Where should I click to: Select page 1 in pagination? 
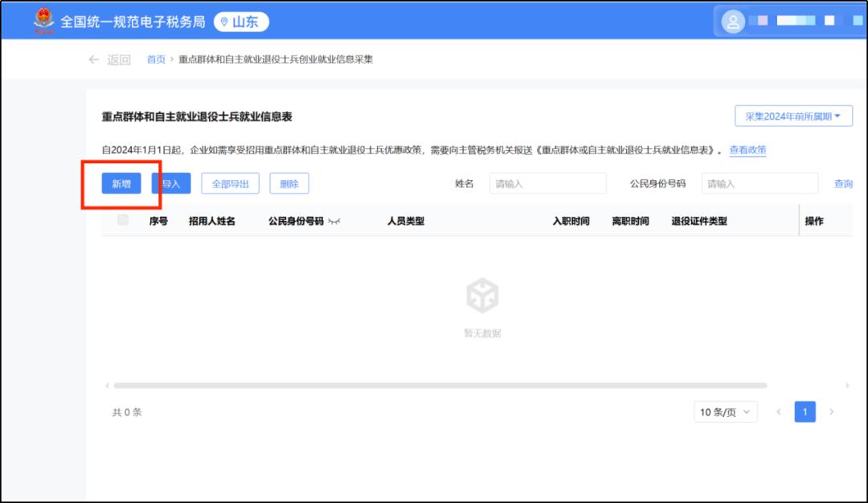pyautogui.click(x=805, y=412)
